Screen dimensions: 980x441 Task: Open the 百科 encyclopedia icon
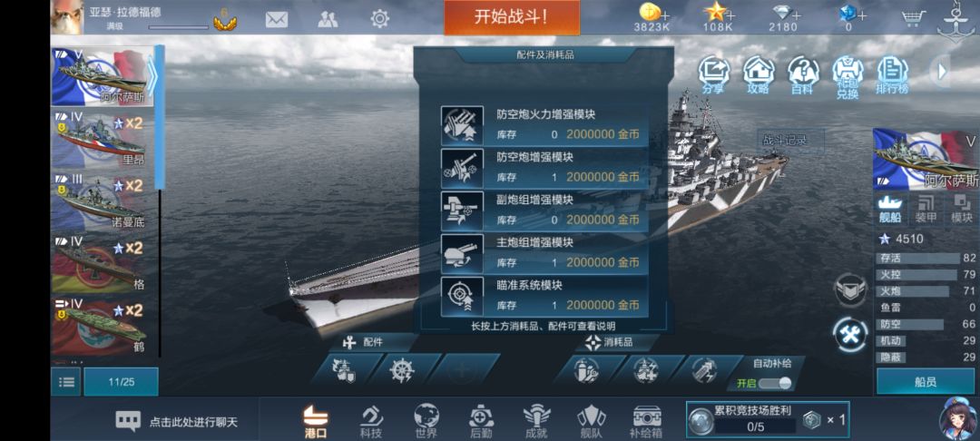(x=802, y=75)
